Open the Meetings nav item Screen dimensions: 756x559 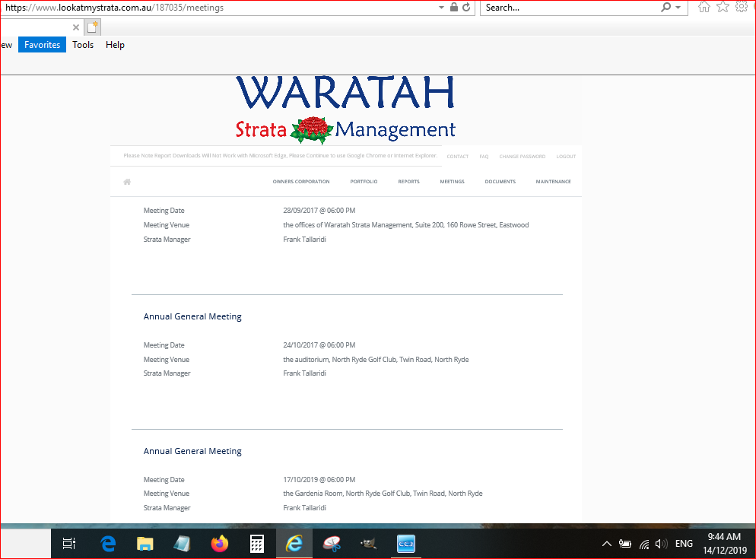pos(453,182)
